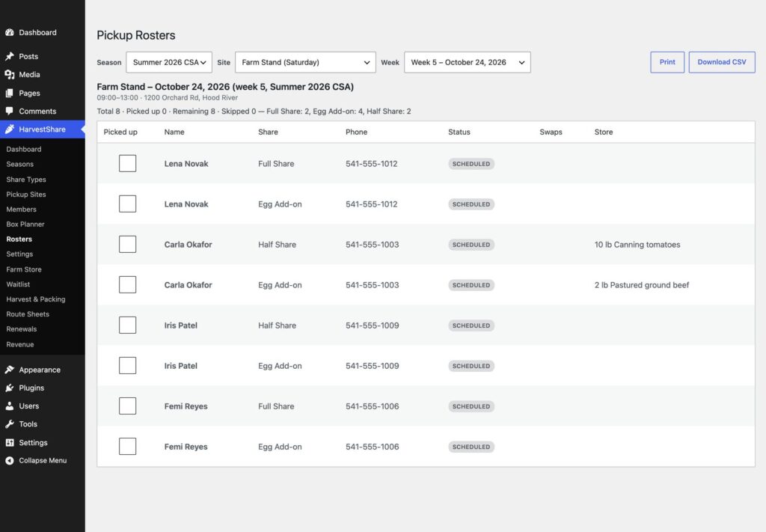766x532 pixels.
Task: Click "10 lb Canning tomatoes" store item
Action: click(x=637, y=244)
